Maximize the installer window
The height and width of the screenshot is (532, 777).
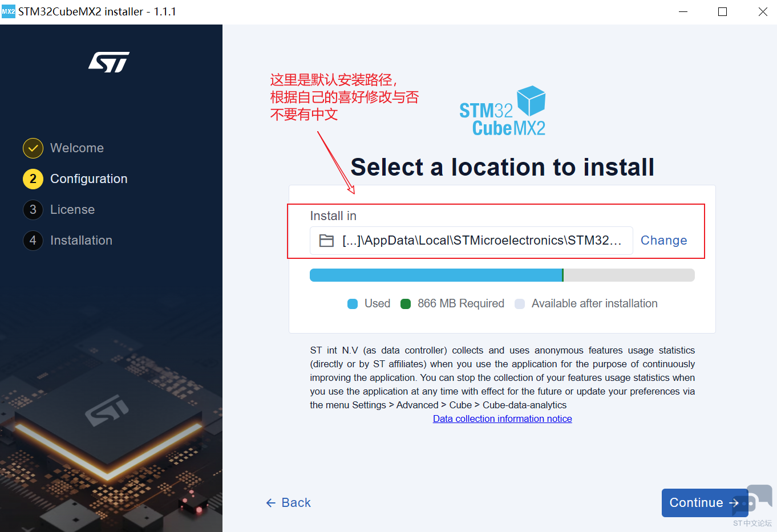click(x=723, y=12)
